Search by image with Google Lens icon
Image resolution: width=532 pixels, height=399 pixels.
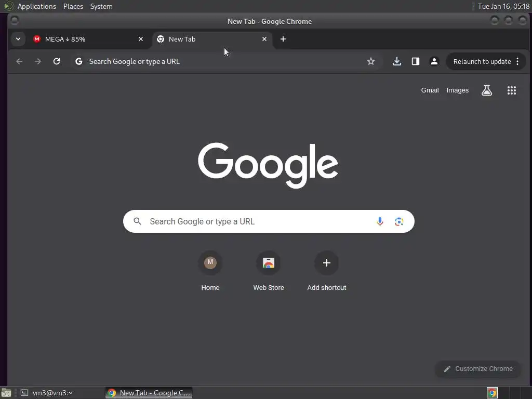pyautogui.click(x=399, y=221)
